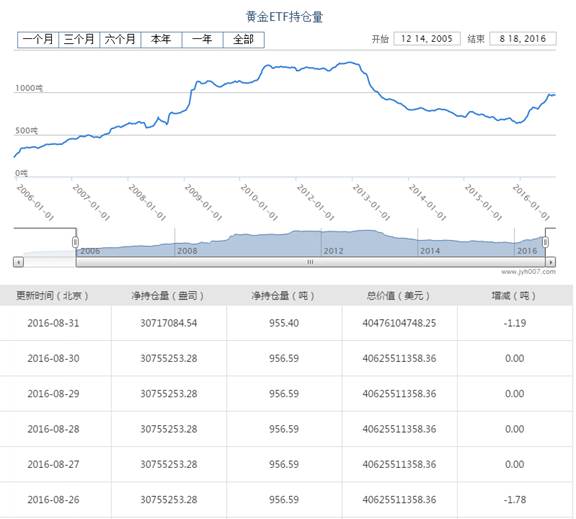Click the date cell 2016-08-30

53,358
